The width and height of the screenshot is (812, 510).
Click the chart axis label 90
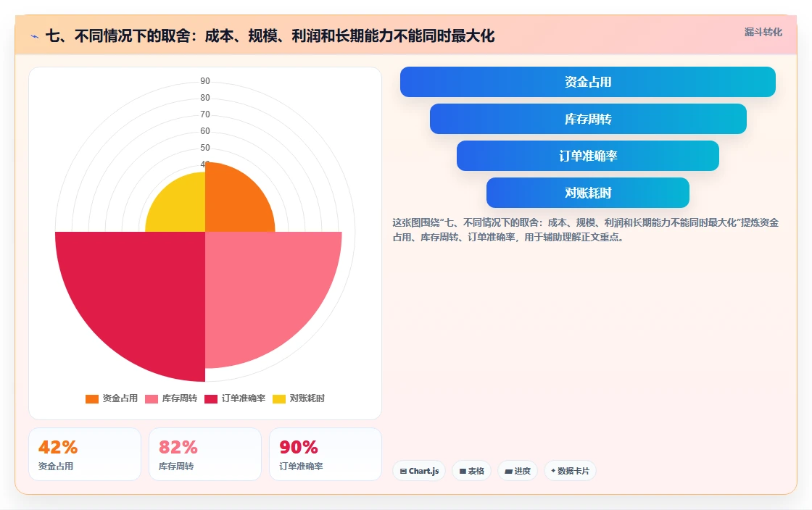click(x=205, y=81)
